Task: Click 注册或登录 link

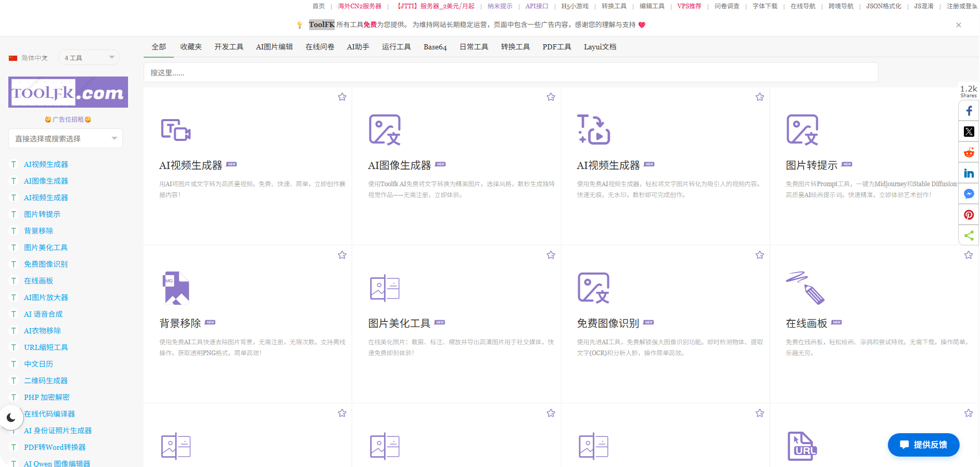Action: click(962, 6)
